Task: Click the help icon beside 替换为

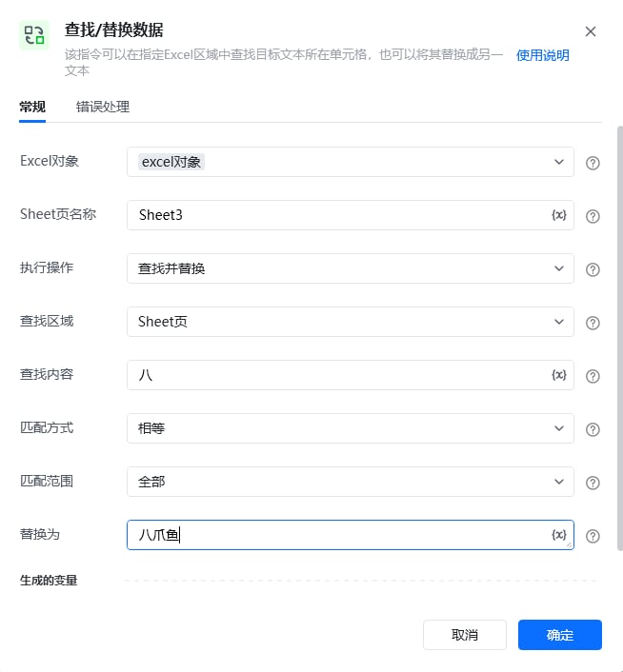Action: (x=593, y=536)
